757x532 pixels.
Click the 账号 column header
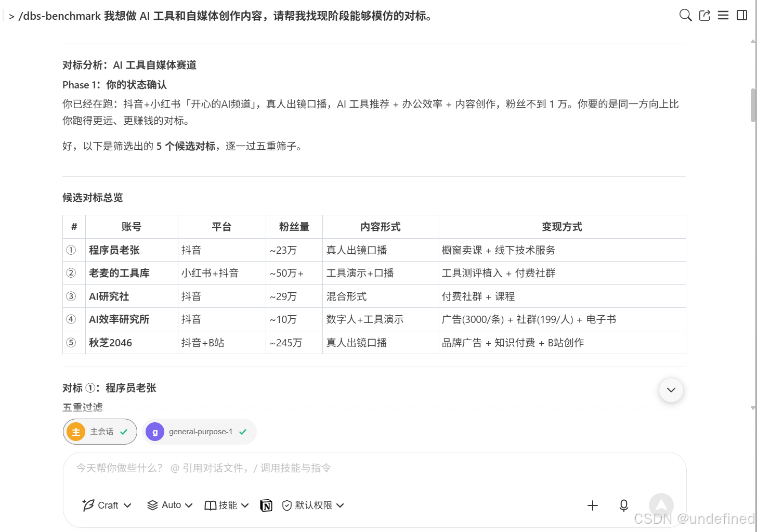tap(132, 227)
